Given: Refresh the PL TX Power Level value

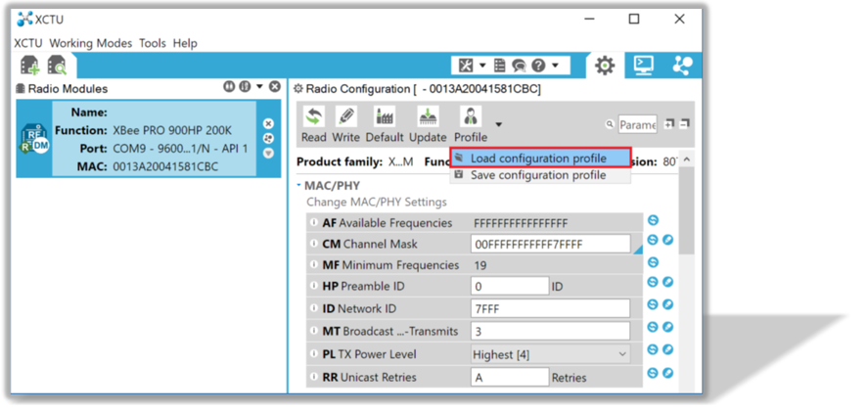Looking at the screenshot, I should (653, 350).
